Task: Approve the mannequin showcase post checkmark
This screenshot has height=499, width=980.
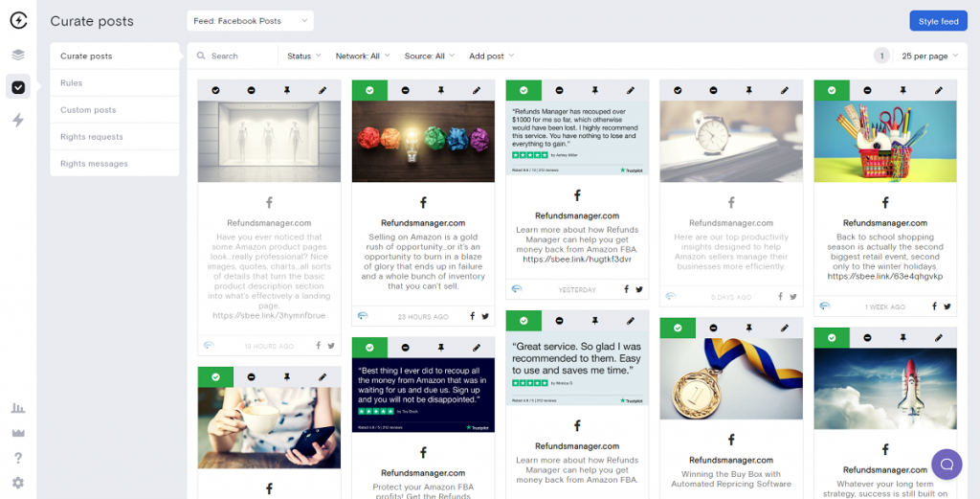Action: 215,91
